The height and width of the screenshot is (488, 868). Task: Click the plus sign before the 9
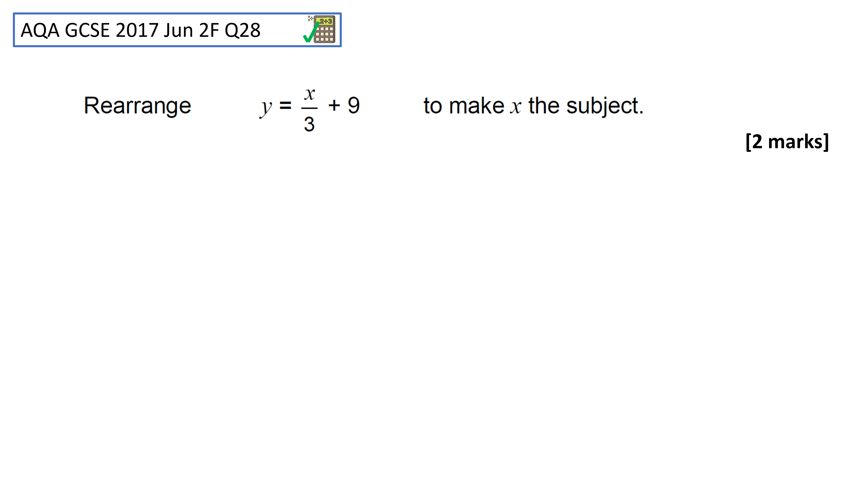[334, 106]
